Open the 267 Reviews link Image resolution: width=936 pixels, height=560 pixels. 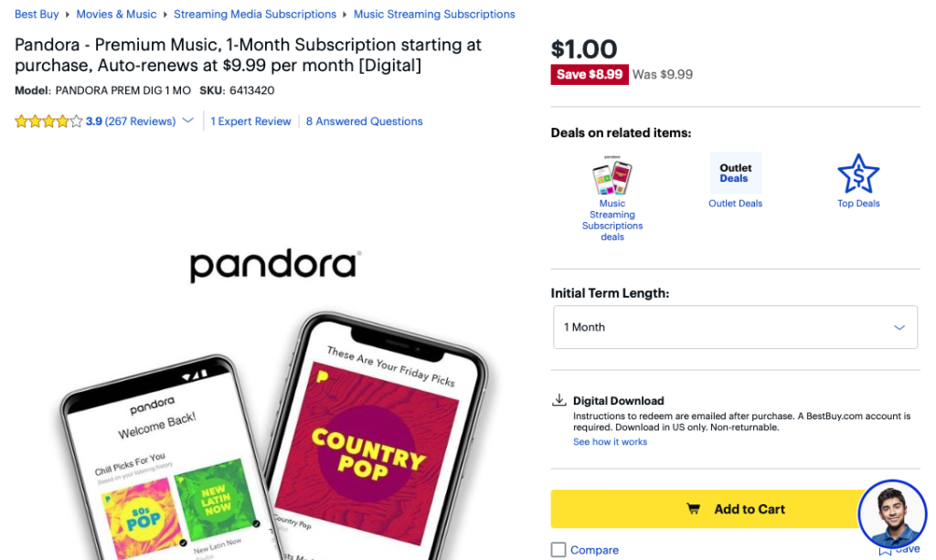click(140, 122)
